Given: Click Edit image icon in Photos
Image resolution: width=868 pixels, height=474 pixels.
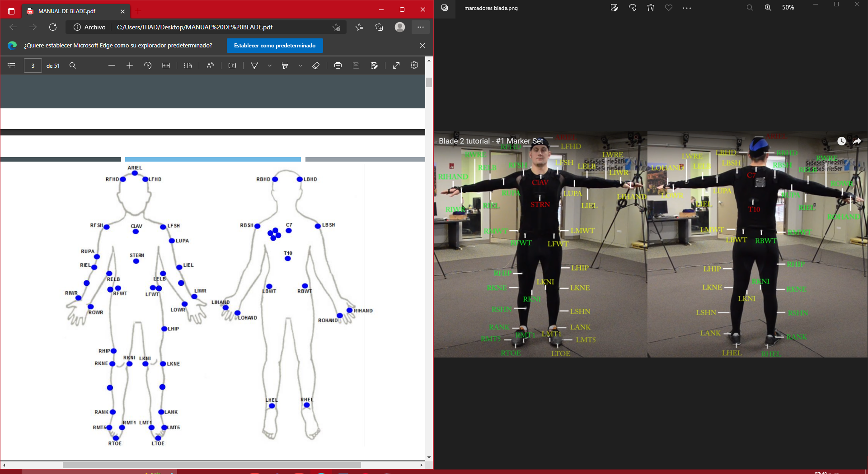Looking at the screenshot, I should (614, 8).
